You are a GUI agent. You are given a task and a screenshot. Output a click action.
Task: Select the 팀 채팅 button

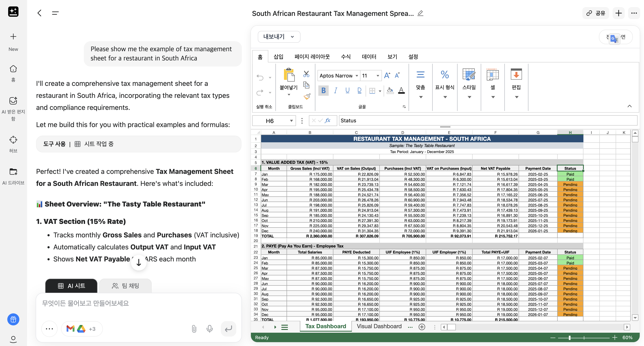[125, 286]
